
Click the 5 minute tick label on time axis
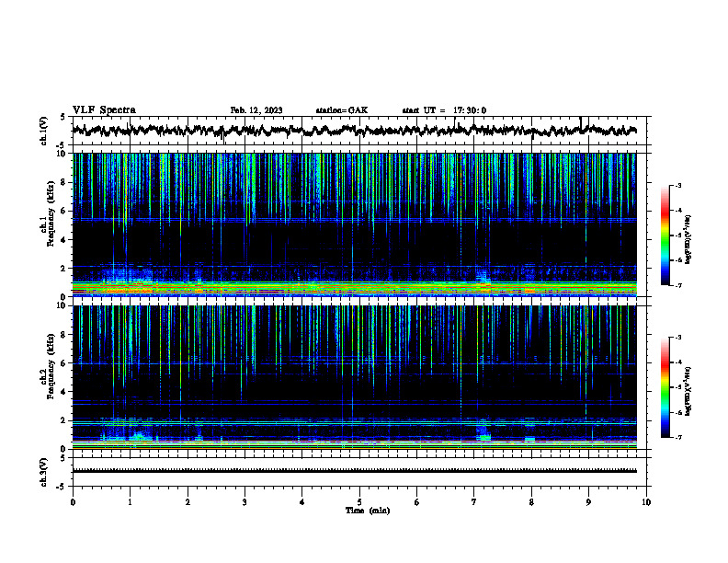coord(359,502)
